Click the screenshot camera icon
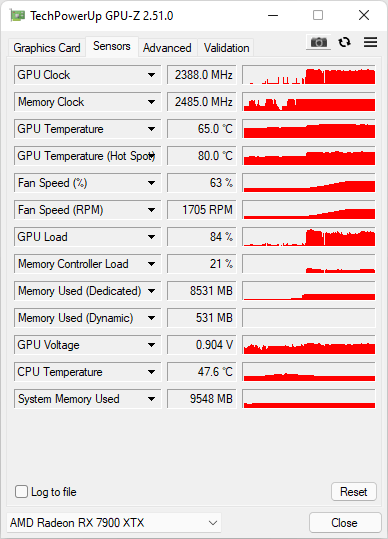The height and width of the screenshot is (539, 388). [319, 42]
